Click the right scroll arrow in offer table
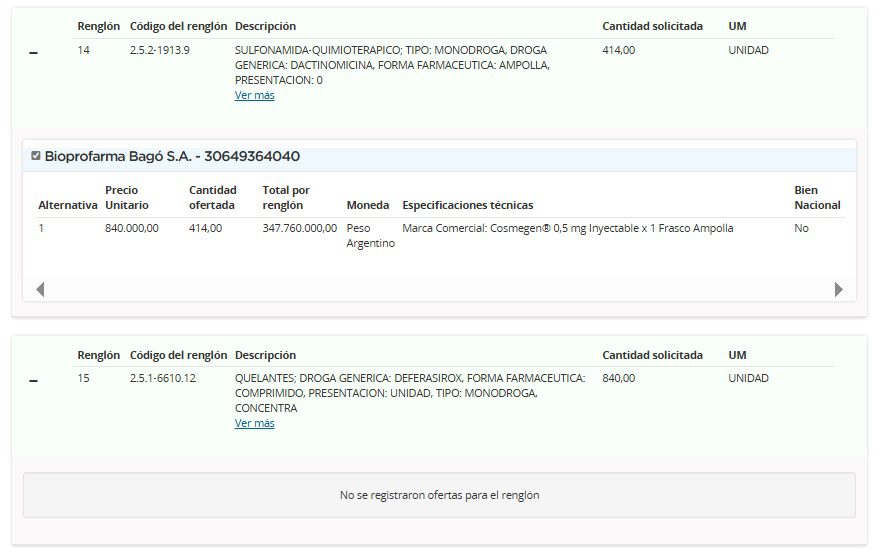881x556 pixels. (x=838, y=289)
